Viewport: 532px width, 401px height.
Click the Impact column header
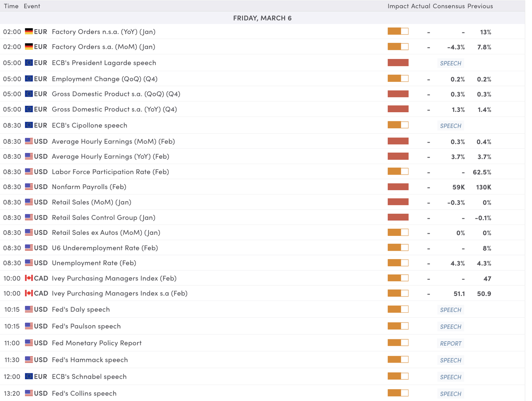pos(398,6)
